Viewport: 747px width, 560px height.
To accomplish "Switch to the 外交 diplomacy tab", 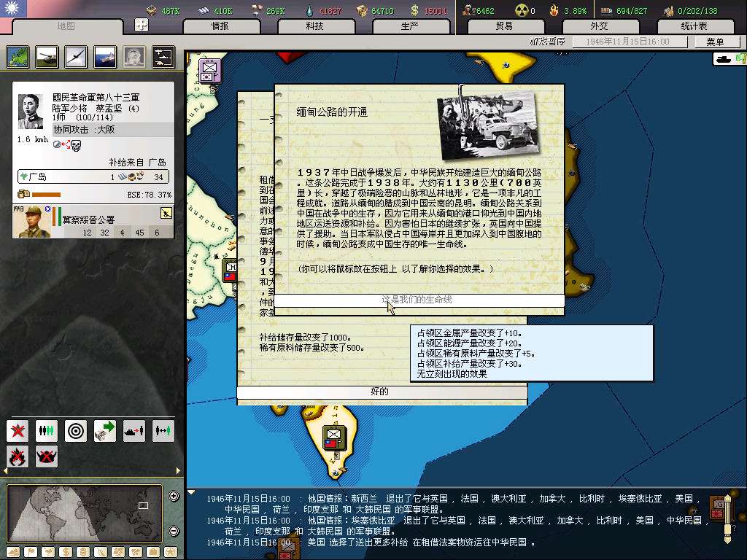I will [x=599, y=26].
